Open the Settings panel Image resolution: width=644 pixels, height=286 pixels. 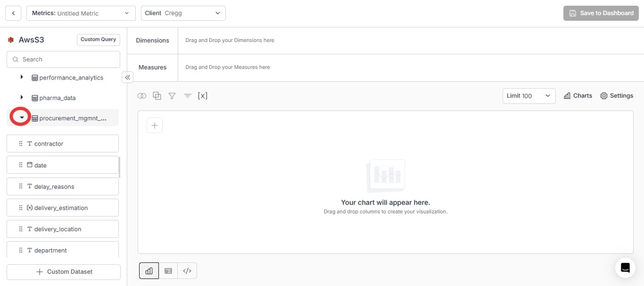pos(617,96)
